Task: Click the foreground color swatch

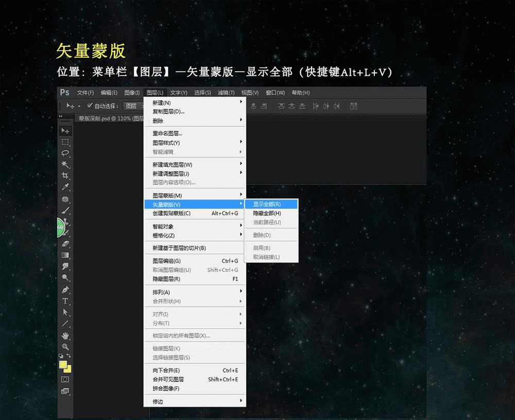Action: 63,364
